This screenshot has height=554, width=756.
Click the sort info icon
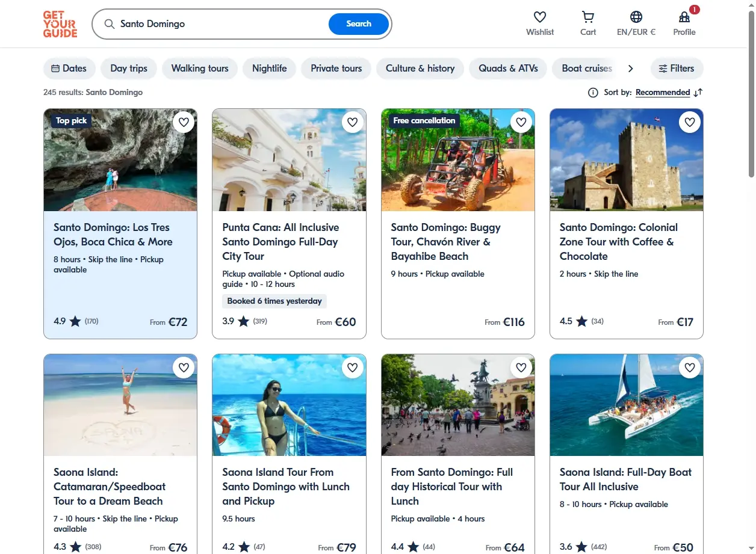593,93
